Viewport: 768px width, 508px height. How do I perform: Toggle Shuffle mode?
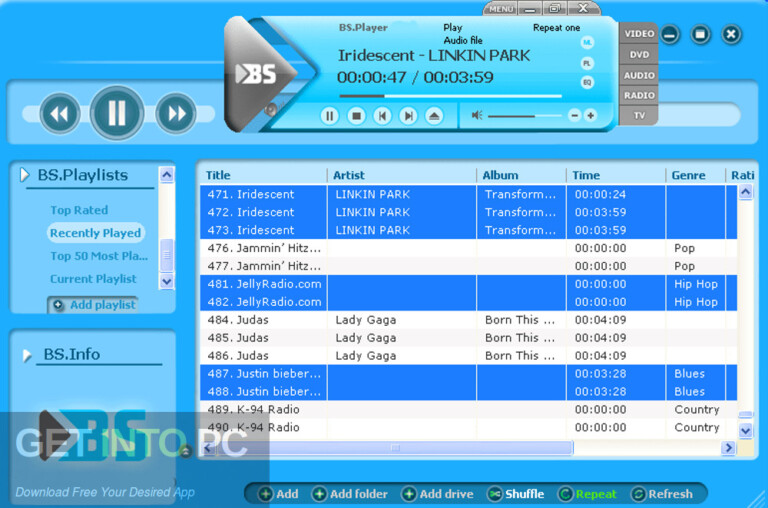pos(516,494)
